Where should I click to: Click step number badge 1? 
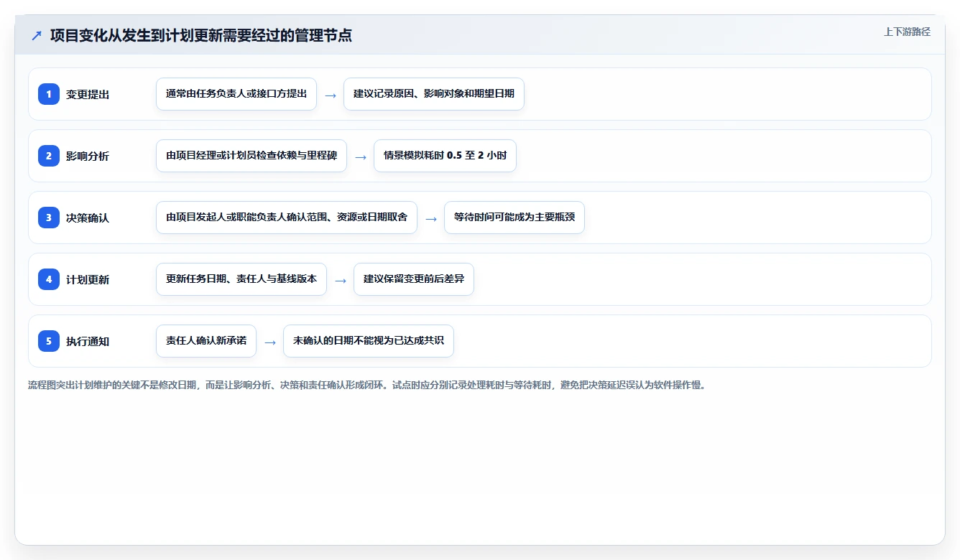coord(49,94)
